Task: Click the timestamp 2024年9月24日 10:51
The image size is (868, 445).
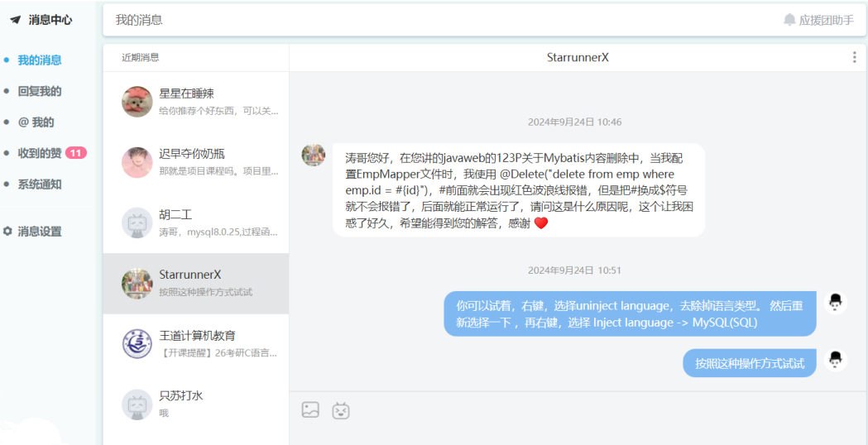Action: click(574, 270)
